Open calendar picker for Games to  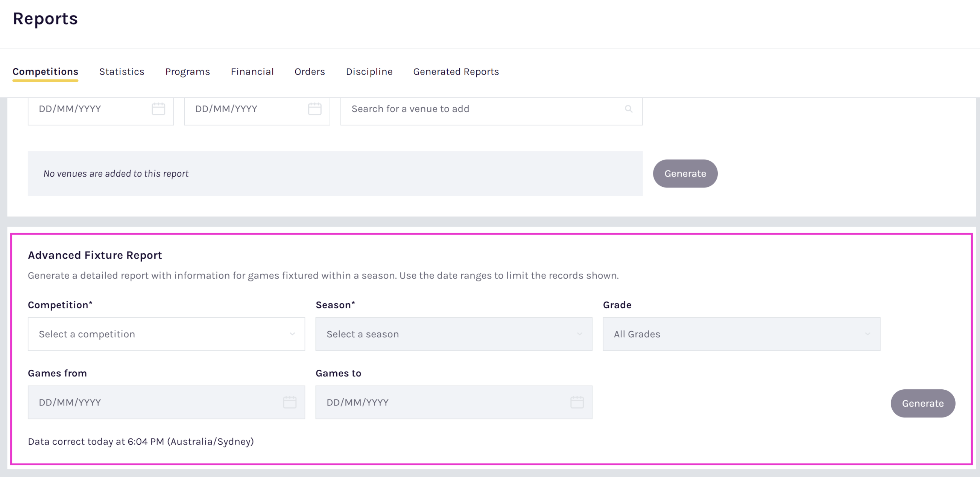(577, 402)
